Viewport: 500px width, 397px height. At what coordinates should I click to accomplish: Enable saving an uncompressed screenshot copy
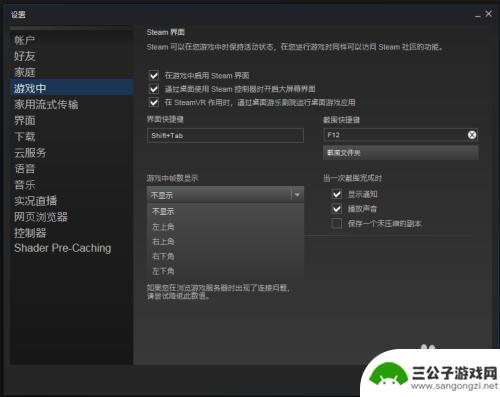tap(337, 223)
